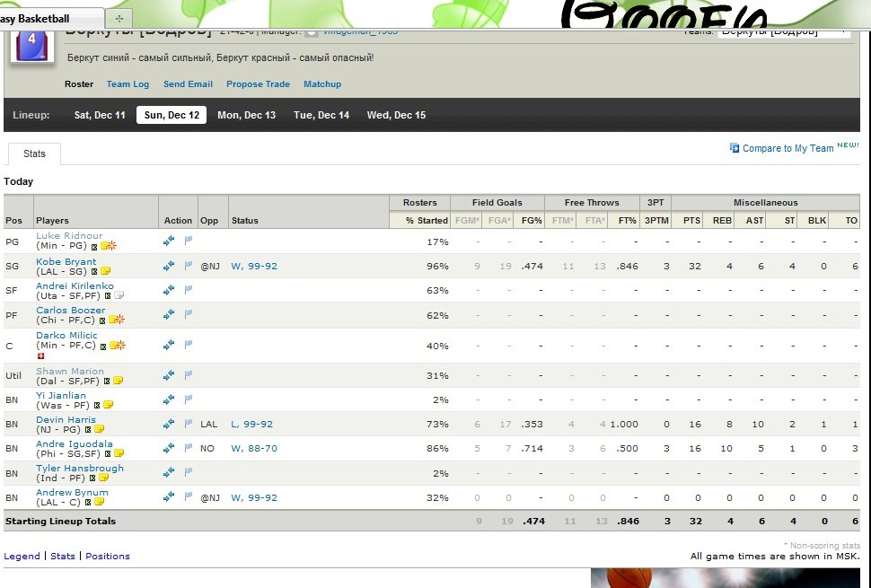This screenshot has width=871, height=588.
Task: Click the flag icon in Kobe Bryant's row
Action: pyautogui.click(x=189, y=266)
